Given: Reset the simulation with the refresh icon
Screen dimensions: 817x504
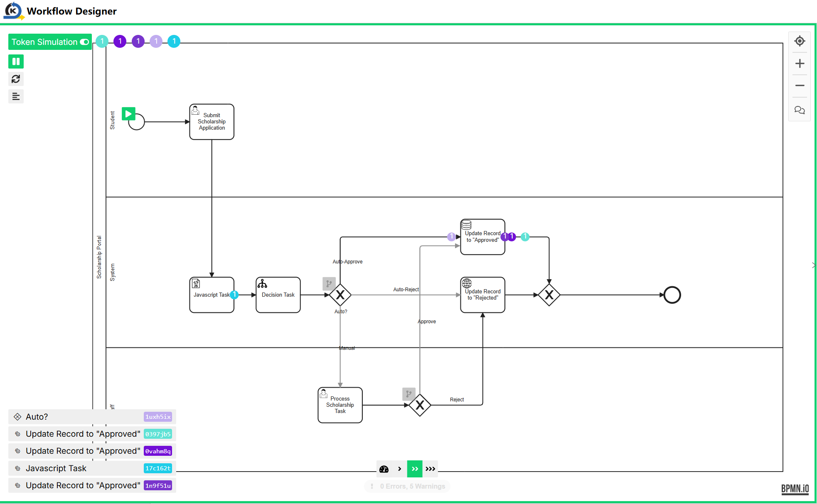Looking at the screenshot, I should coord(16,79).
